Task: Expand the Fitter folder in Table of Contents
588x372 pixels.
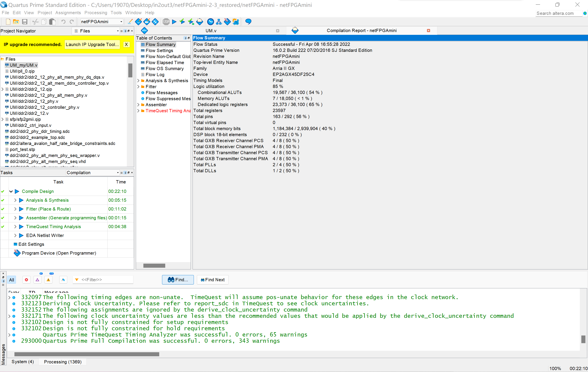Action: (x=138, y=87)
